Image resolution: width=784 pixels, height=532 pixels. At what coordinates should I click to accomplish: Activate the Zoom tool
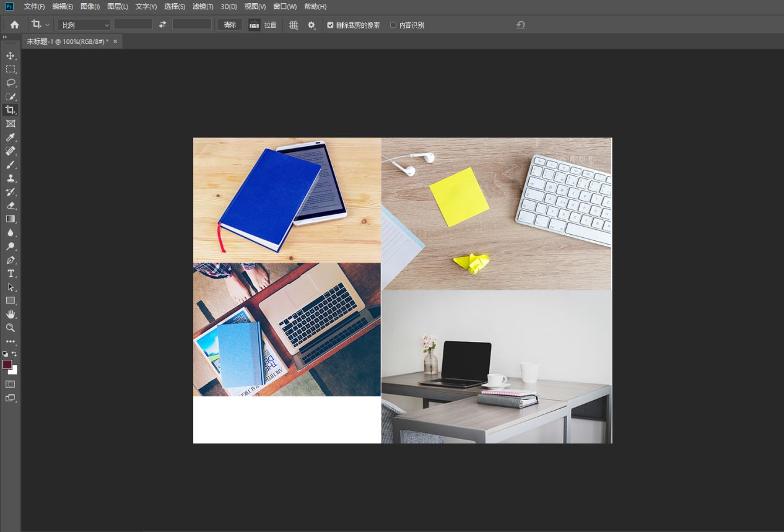coord(11,328)
